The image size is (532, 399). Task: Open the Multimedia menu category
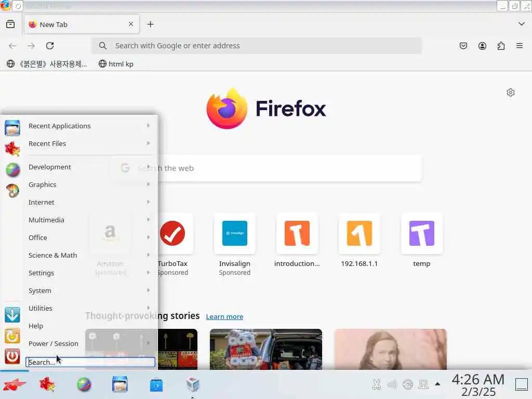click(90, 220)
